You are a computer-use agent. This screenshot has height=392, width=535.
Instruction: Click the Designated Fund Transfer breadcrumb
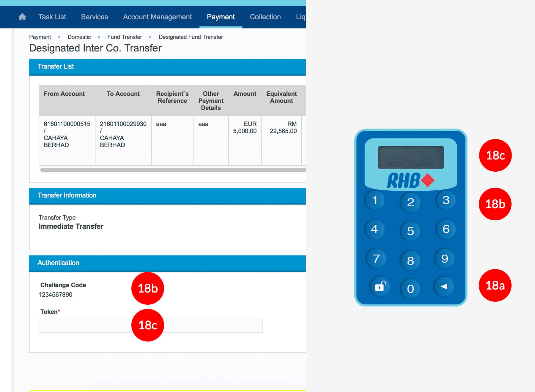[x=191, y=37]
